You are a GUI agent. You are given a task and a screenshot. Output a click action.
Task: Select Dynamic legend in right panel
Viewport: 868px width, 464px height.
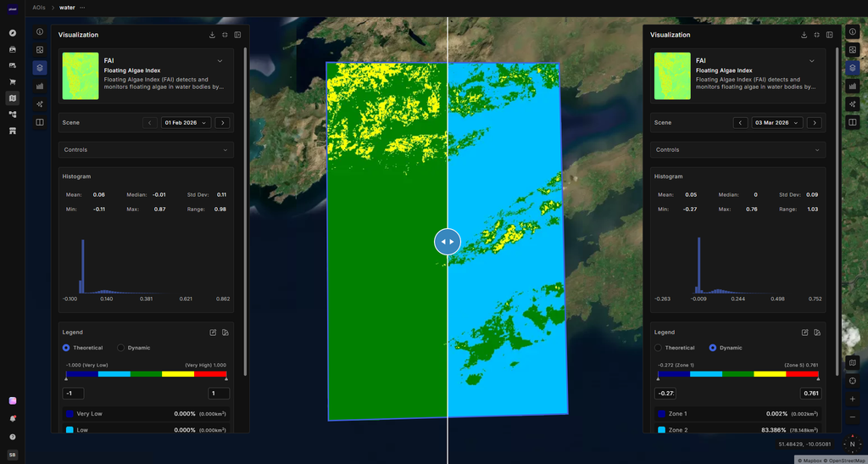coord(726,348)
